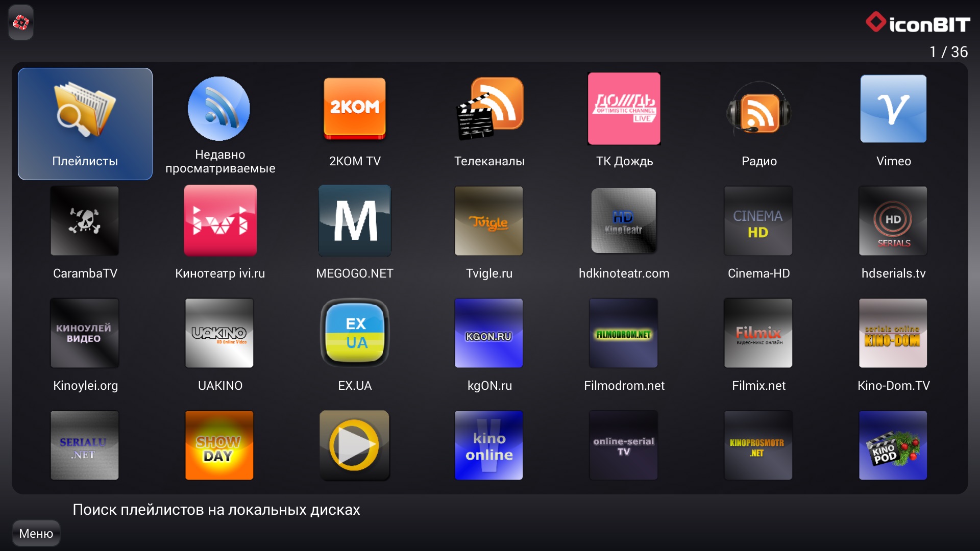980x551 pixels.
Task: Launch the UAKINO icon
Action: 219,333
